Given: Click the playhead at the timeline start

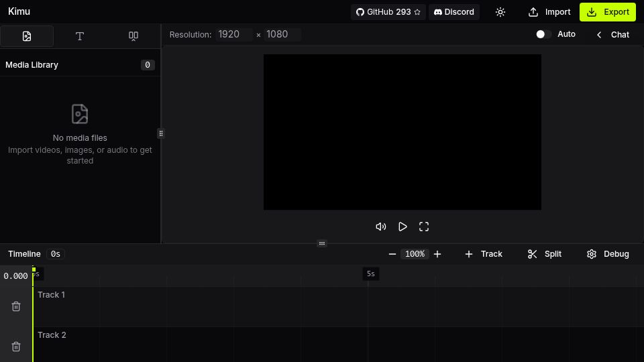Looking at the screenshot, I should pyautogui.click(x=34, y=269).
